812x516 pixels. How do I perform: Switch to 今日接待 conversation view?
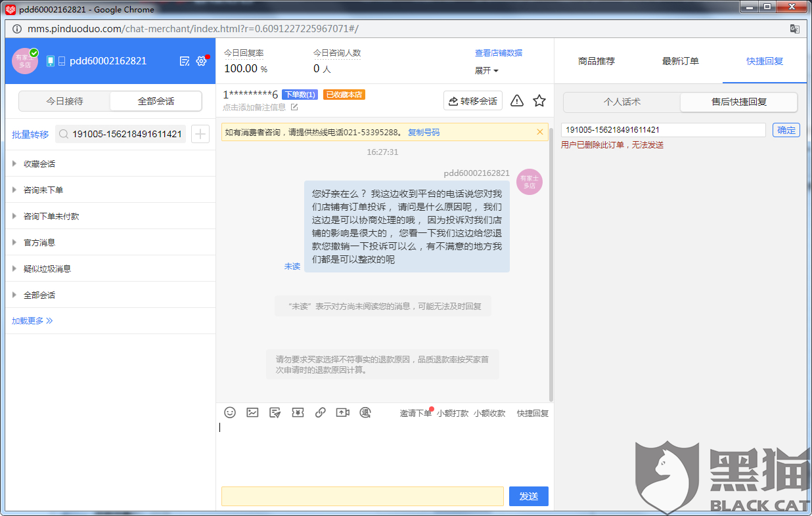click(64, 101)
